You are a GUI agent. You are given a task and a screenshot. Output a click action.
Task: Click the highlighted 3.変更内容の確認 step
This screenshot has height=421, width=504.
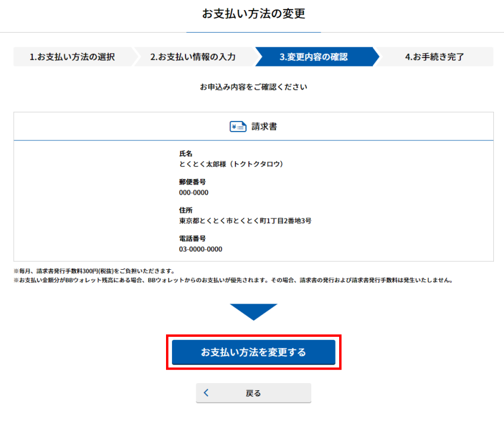click(x=315, y=57)
